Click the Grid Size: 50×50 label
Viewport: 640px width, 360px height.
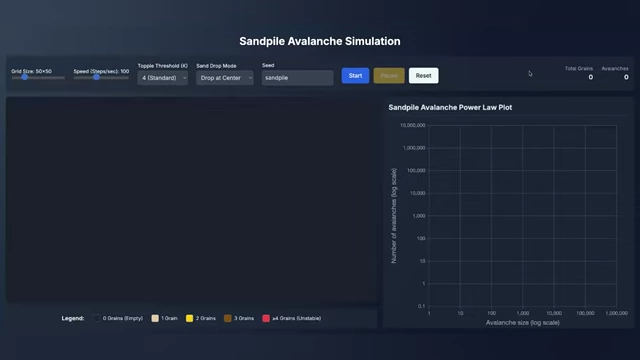[31, 71]
